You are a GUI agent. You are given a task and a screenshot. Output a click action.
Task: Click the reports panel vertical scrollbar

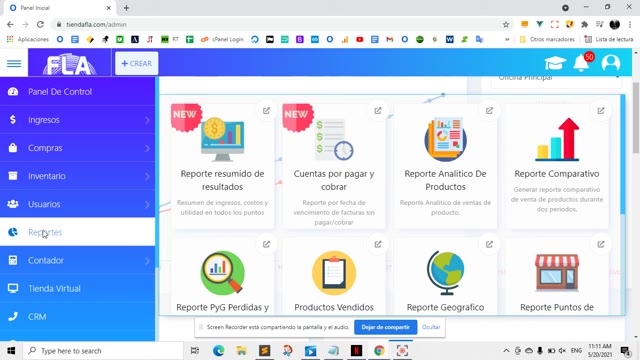(622, 155)
